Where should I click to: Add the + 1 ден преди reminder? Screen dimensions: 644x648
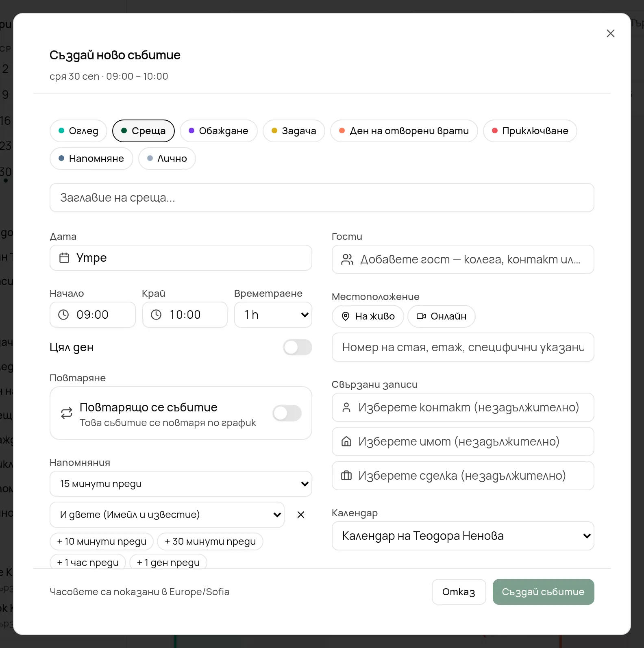click(x=168, y=562)
